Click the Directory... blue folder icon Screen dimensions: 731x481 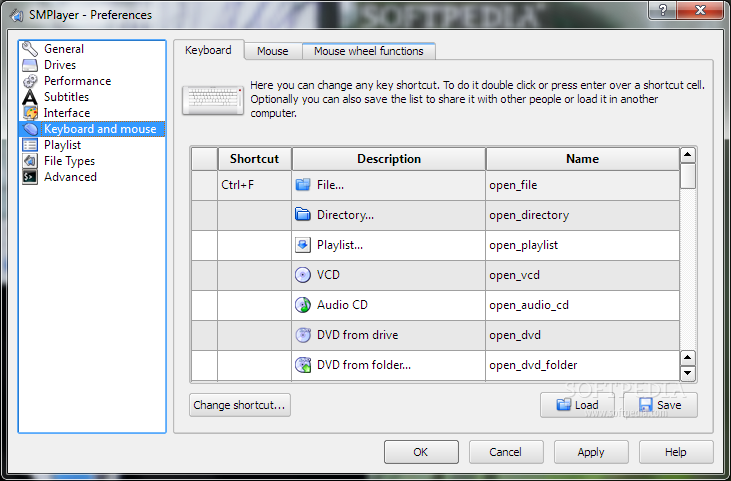click(x=303, y=215)
